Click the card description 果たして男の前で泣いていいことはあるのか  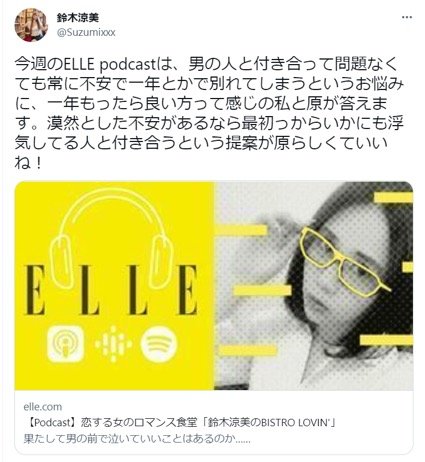pyautogui.click(x=137, y=439)
